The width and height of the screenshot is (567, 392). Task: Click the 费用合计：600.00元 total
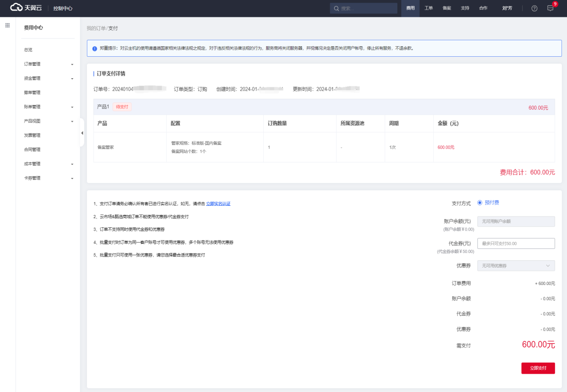pos(527,172)
